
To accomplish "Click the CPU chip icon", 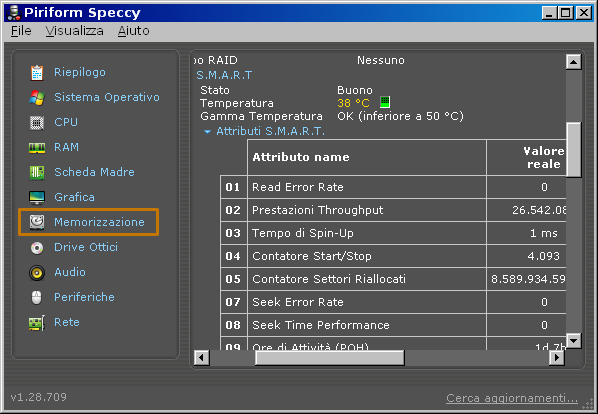I will pyautogui.click(x=37, y=123).
